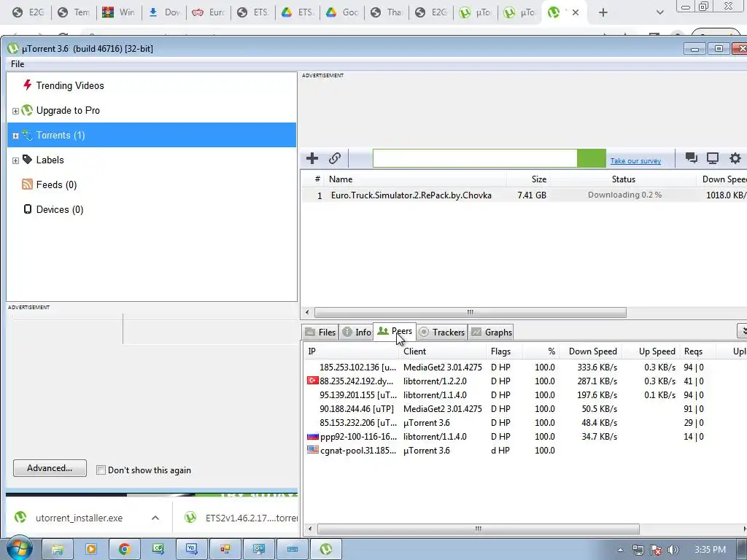747x560 pixels.
Task: Expand utorrent_installer.exe download options chevron
Action: tap(155, 518)
